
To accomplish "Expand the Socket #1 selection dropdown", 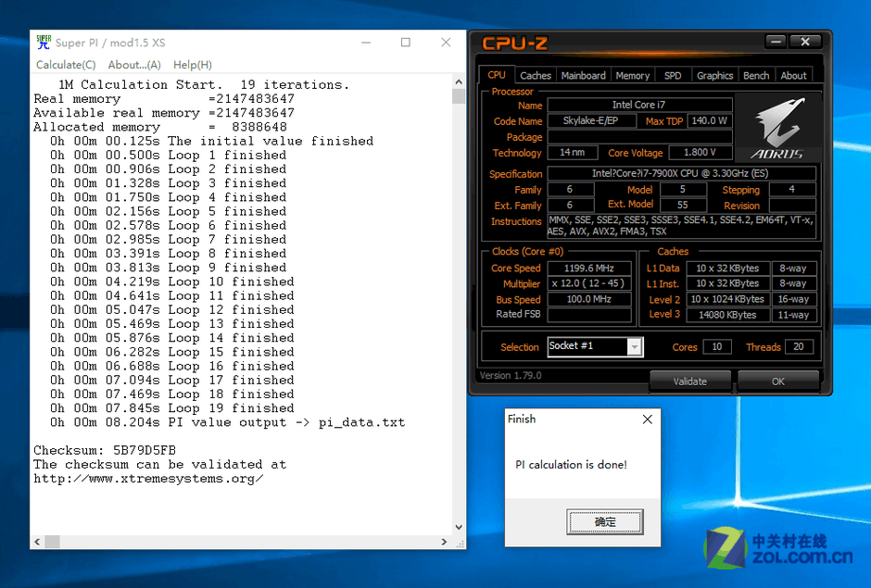I will point(634,347).
